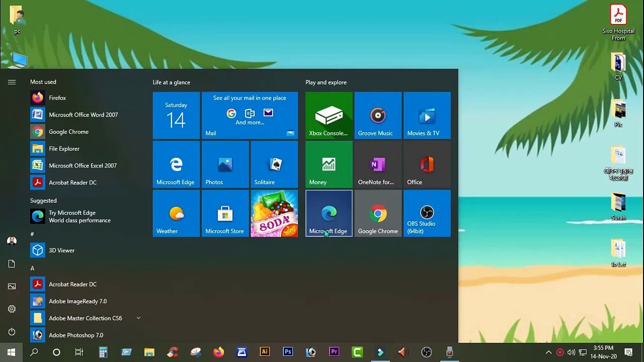Open the OneNote tile
The width and height of the screenshot is (644, 362).
tap(378, 164)
